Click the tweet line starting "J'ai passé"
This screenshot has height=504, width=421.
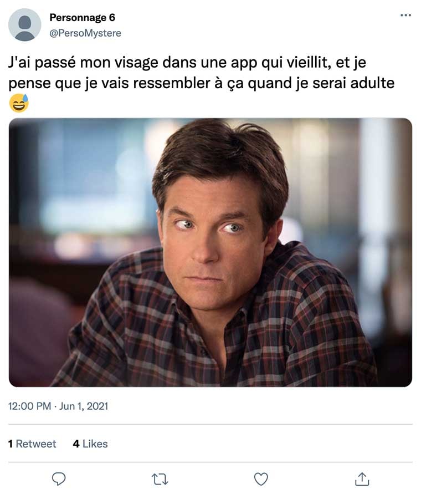click(x=187, y=63)
